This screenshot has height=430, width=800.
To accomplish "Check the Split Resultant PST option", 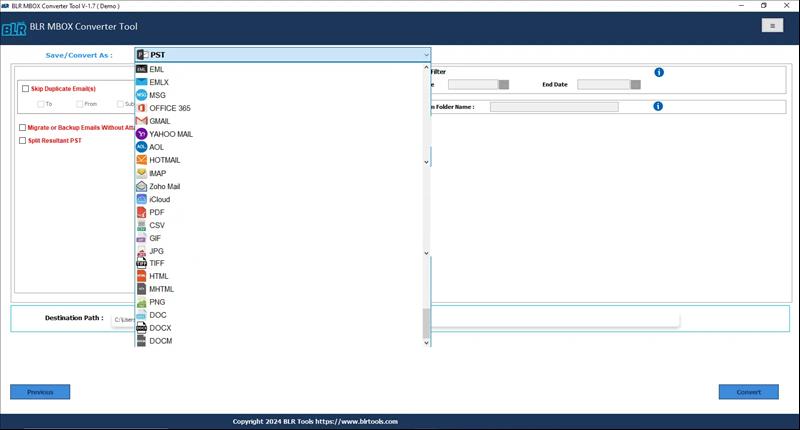I will (22, 141).
